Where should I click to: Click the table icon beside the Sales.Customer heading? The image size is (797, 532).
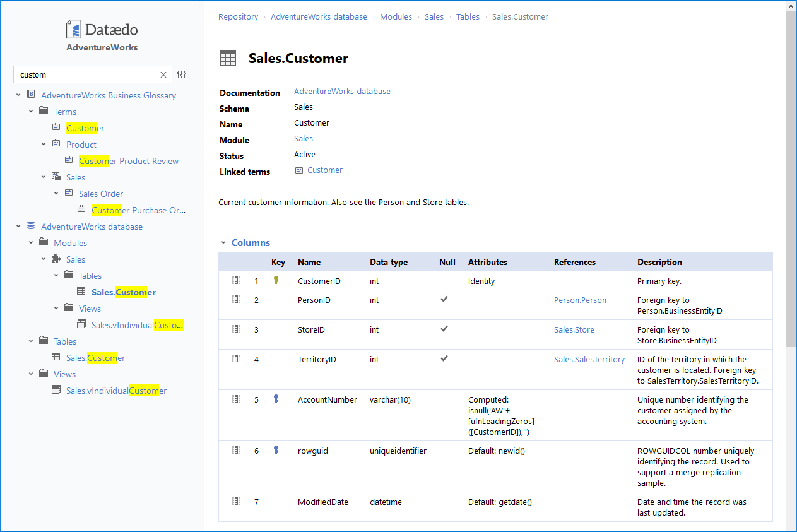[x=228, y=59]
